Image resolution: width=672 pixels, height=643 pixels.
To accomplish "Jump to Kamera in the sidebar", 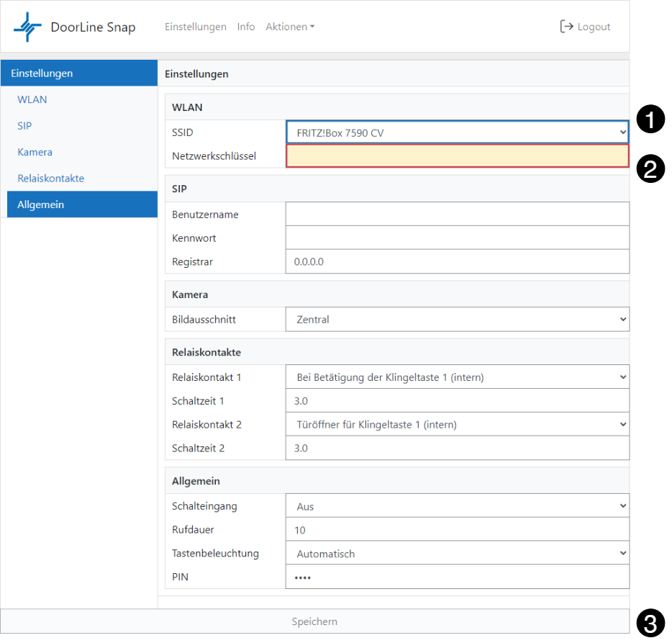I will [35, 152].
